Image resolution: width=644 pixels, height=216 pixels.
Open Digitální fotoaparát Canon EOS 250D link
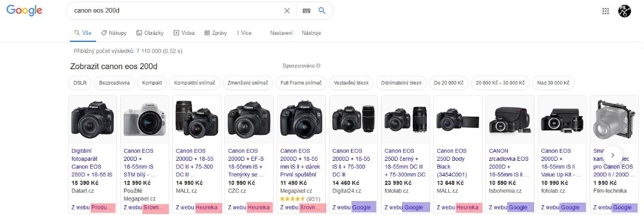[92, 162]
